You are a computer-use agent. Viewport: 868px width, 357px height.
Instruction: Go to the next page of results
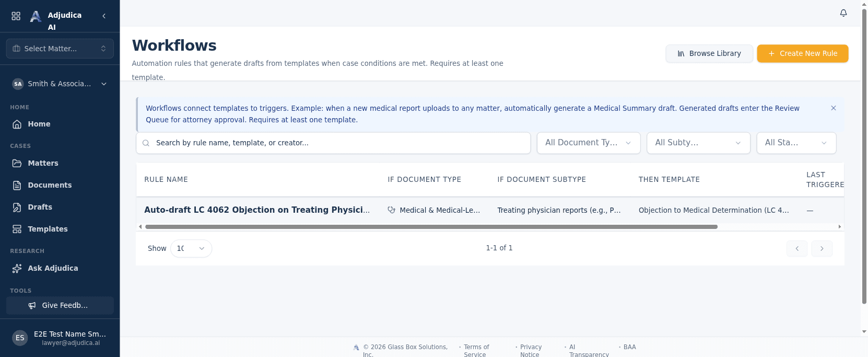point(822,248)
